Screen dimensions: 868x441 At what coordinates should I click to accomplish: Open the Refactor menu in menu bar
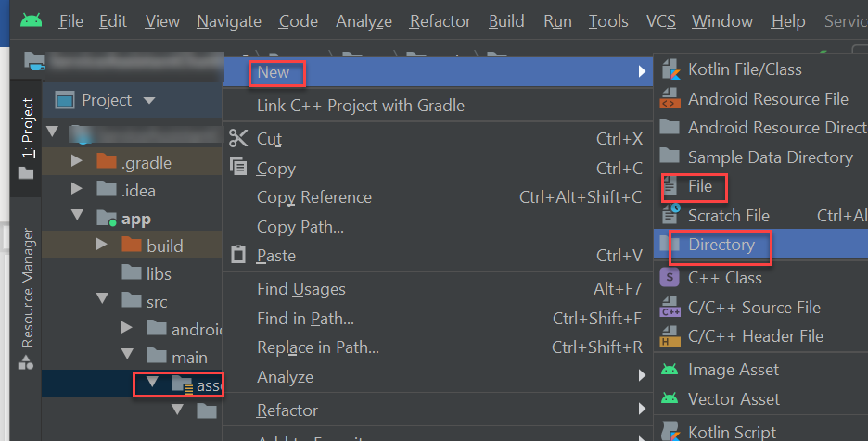click(x=440, y=20)
